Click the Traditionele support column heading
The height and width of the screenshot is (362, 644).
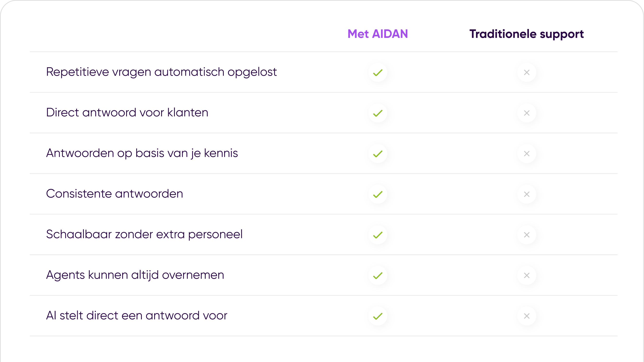527,34
